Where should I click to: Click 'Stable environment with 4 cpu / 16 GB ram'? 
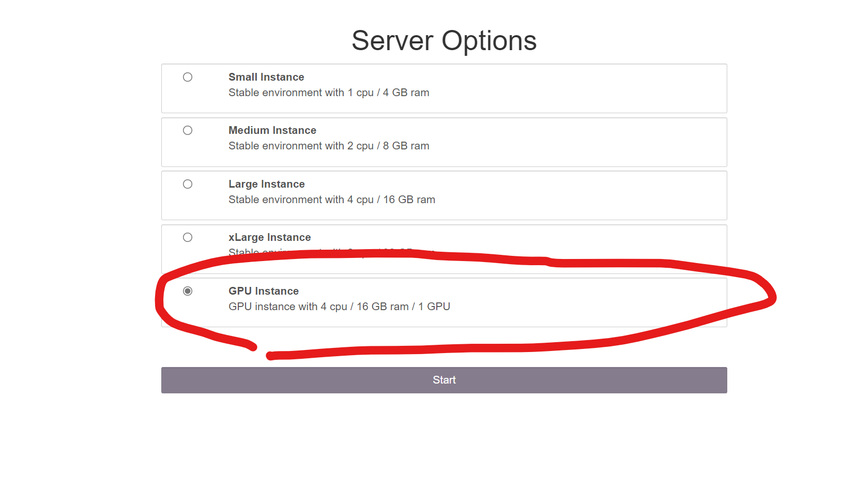point(332,200)
